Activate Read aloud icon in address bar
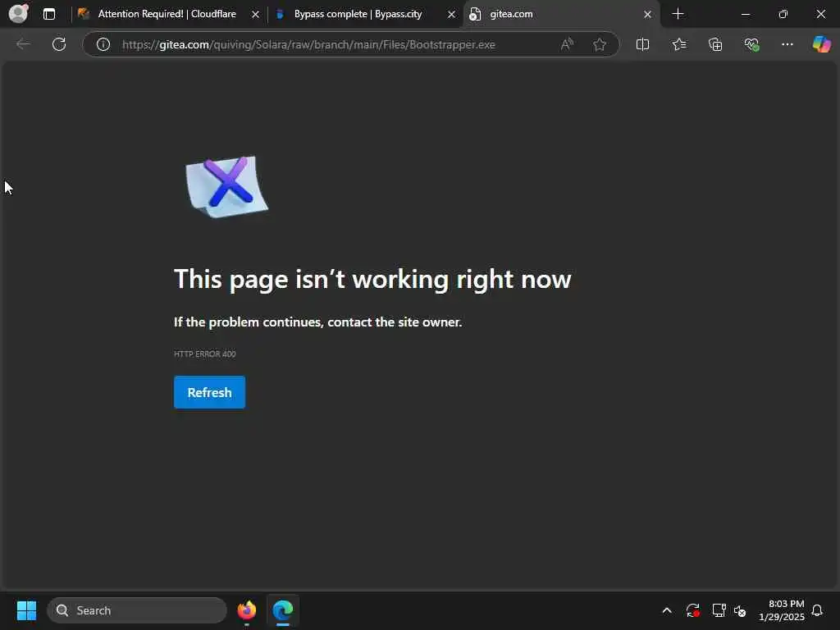Image resolution: width=840 pixels, height=630 pixels. point(567,44)
